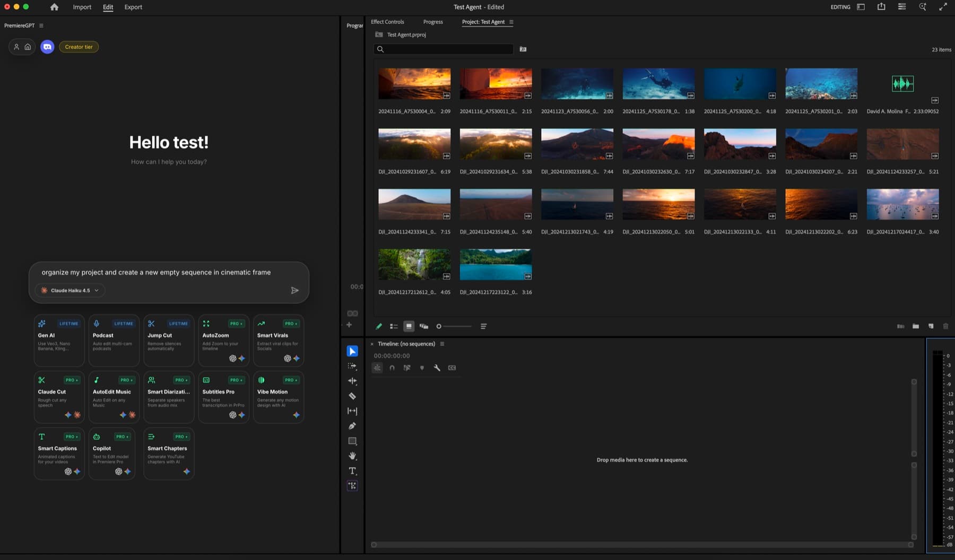Open the AutoZoom card
The width and height of the screenshot is (955, 560).
coord(223,340)
